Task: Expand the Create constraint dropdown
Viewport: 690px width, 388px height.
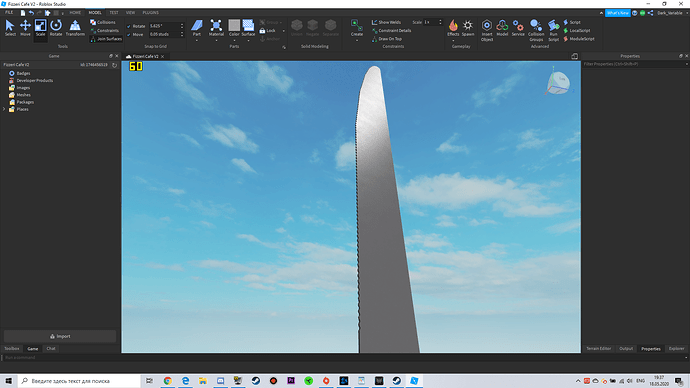Action: [357, 40]
